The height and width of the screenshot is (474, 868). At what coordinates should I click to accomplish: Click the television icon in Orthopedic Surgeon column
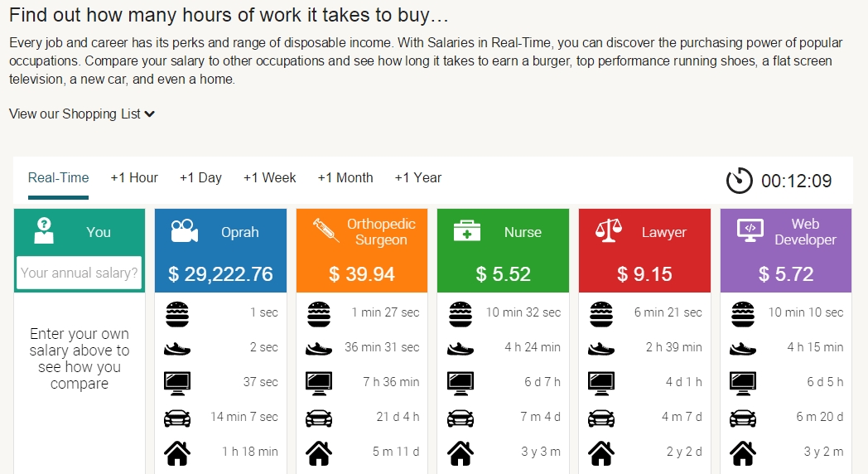click(319, 383)
